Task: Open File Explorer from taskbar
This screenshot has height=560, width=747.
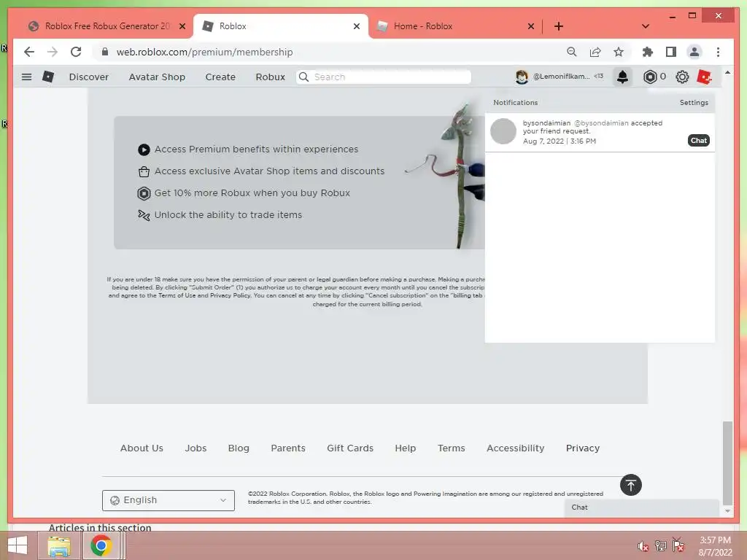Action: (59, 545)
